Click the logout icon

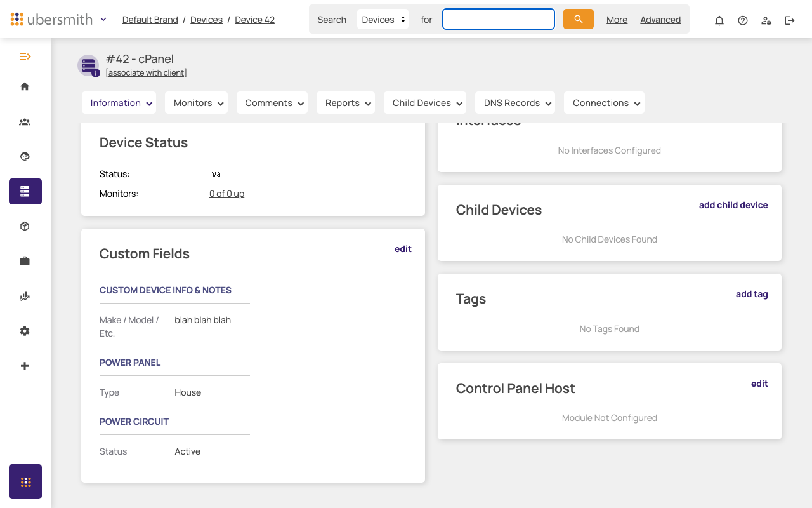[x=790, y=20]
